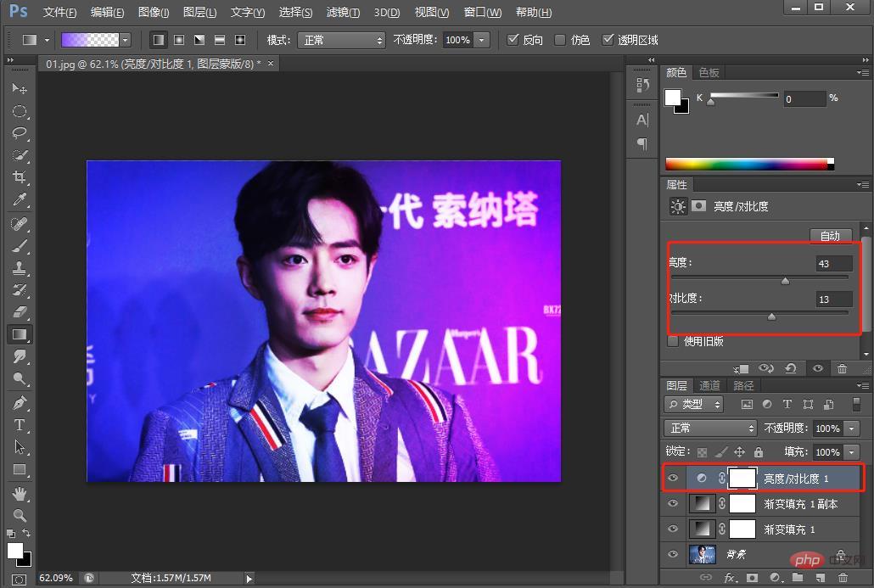The image size is (874, 588).
Task: Select the Path Selection tool
Action: (19, 447)
